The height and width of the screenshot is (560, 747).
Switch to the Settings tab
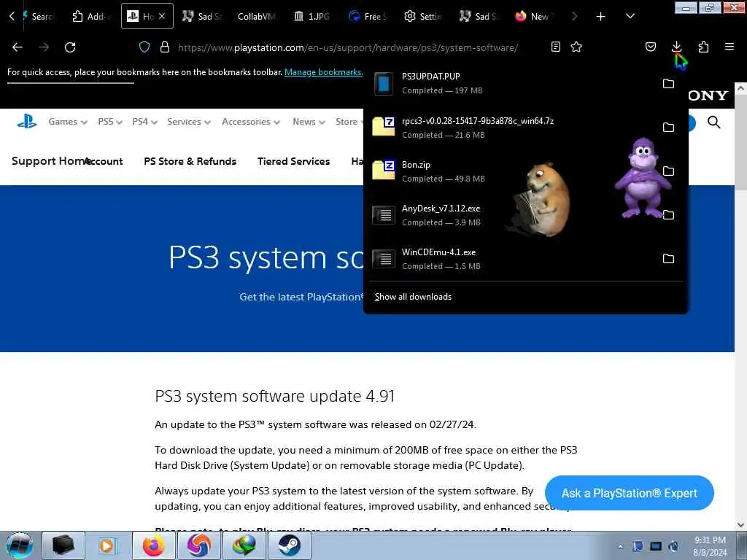[x=423, y=17]
